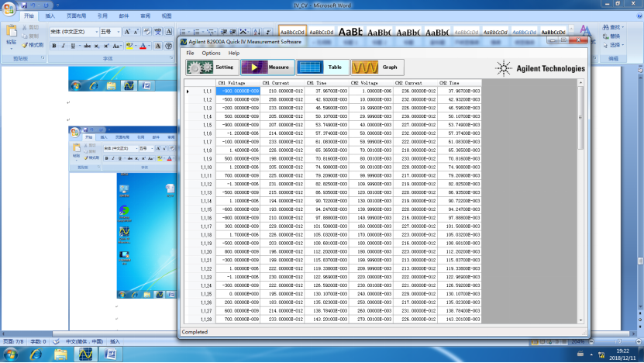The image size is (644, 363).
Task: Toggle Bold formatting in Word
Action: pyautogui.click(x=54, y=46)
